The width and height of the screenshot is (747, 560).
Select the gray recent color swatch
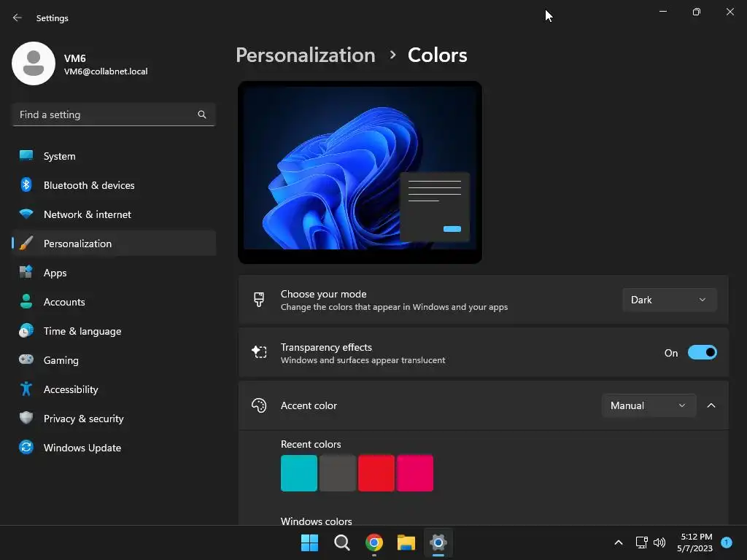(337, 472)
